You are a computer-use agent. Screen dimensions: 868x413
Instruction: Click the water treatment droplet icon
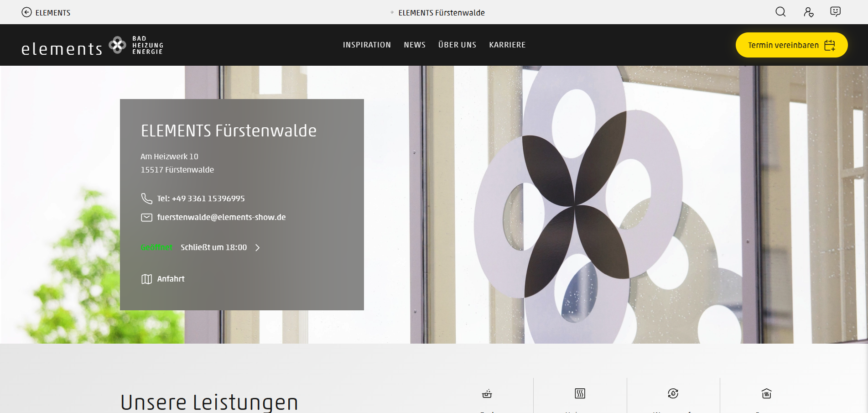pos(673,393)
